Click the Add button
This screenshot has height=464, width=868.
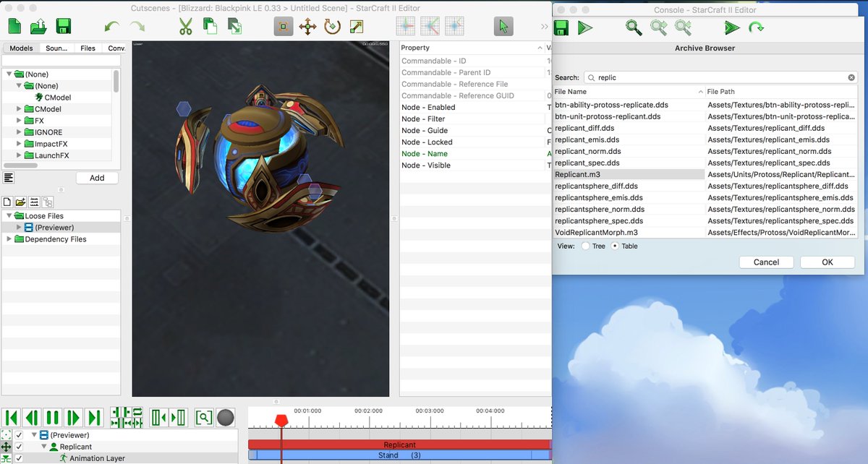pos(97,178)
